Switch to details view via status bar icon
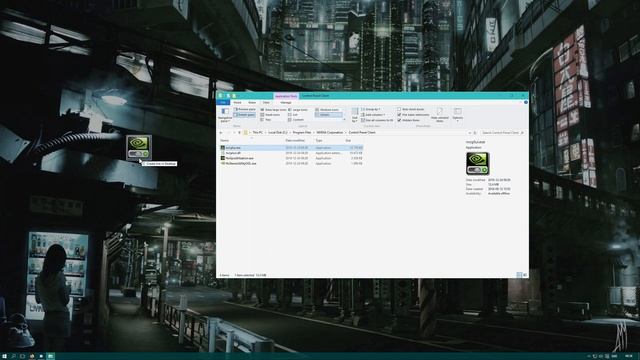This screenshot has height=360, width=640. click(519, 275)
